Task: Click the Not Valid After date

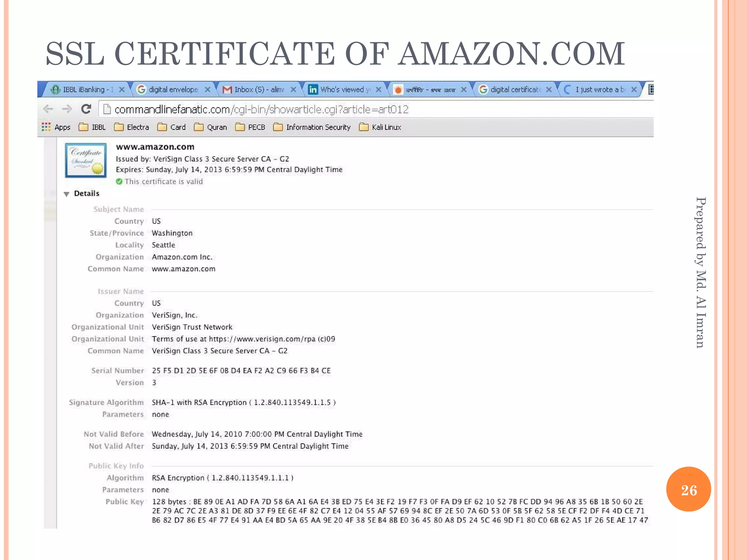Action: pos(250,446)
